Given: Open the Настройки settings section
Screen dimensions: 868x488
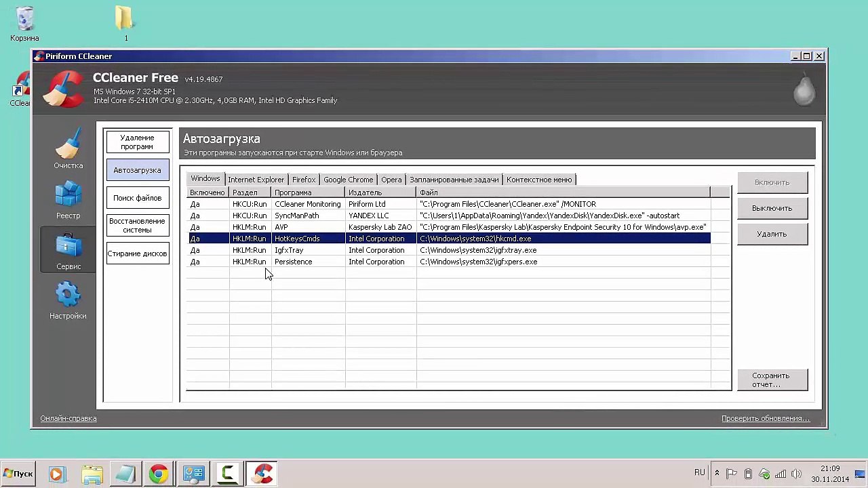Looking at the screenshot, I should 68,301.
